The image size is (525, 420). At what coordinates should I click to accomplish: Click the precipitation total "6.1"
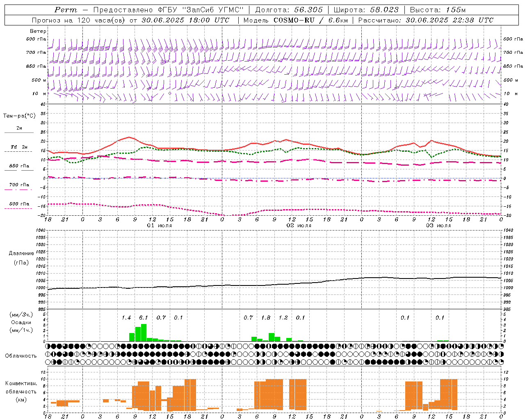(x=143, y=318)
